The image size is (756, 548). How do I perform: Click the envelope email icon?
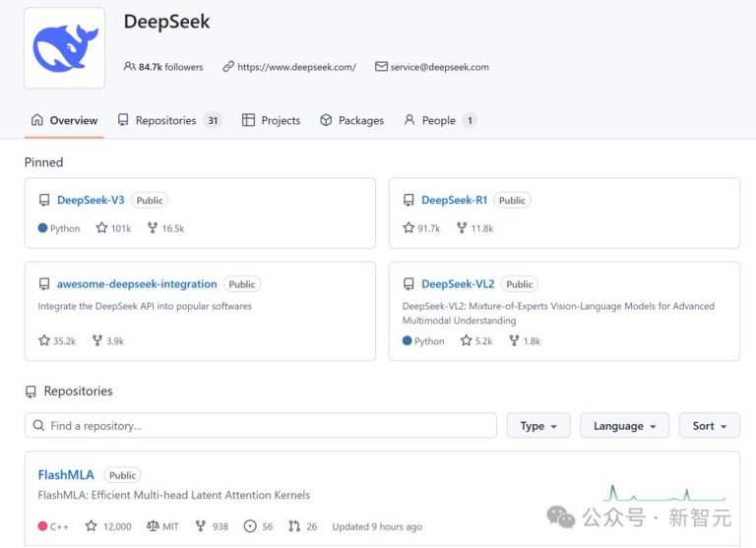[381, 67]
